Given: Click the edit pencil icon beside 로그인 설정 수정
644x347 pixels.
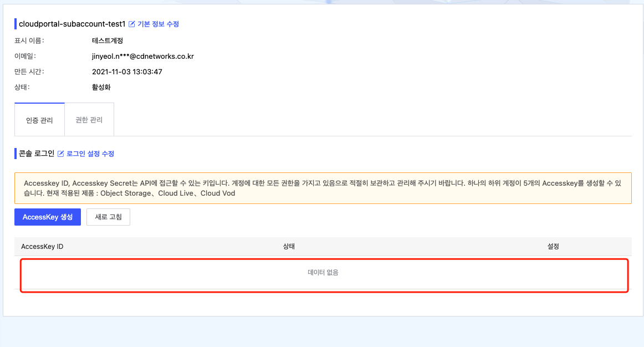Looking at the screenshot, I should coord(61,154).
